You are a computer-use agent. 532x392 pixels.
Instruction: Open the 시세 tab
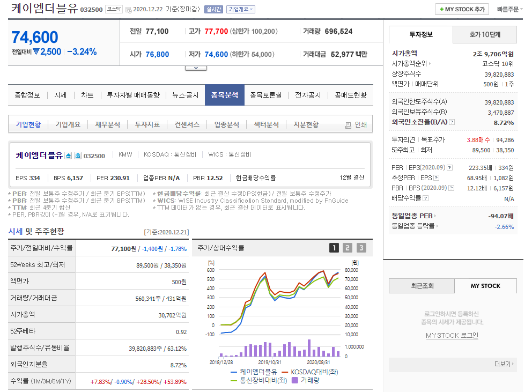click(x=61, y=95)
